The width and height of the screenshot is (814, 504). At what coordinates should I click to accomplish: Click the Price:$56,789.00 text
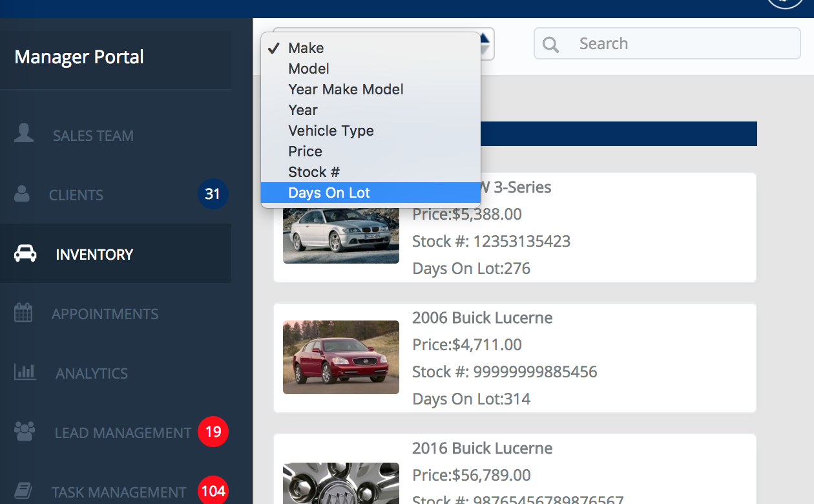[472, 476]
